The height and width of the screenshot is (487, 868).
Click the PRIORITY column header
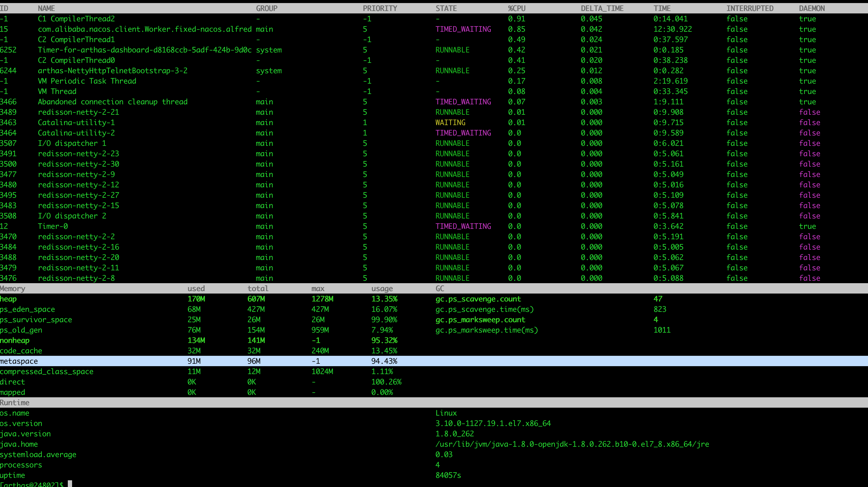click(x=380, y=9)
